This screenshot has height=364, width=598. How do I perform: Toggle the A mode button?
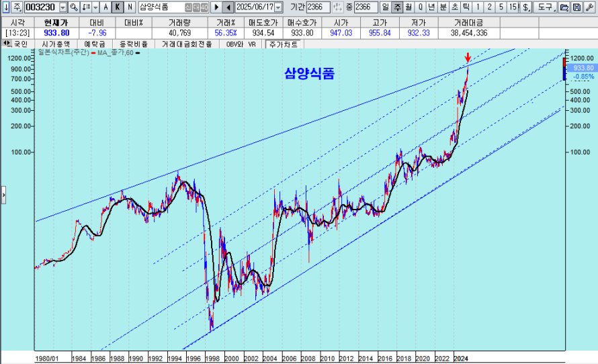tap(105, 7)
